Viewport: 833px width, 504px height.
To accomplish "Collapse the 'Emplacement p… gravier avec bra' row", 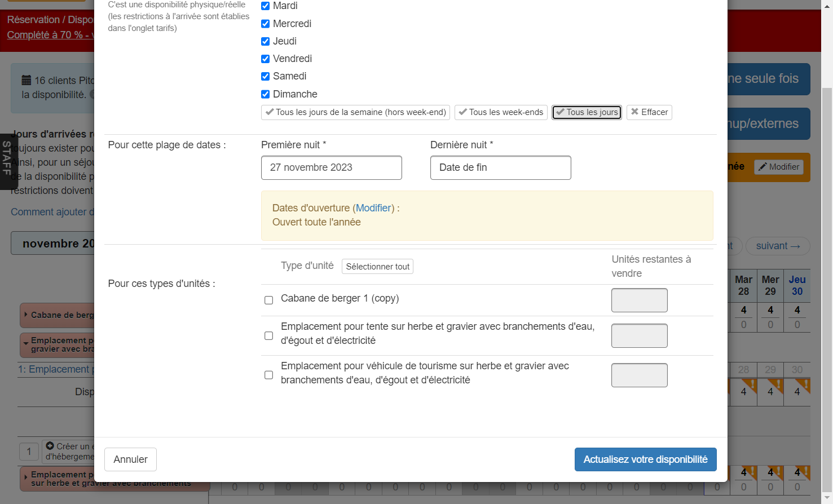I will point(57,344).
